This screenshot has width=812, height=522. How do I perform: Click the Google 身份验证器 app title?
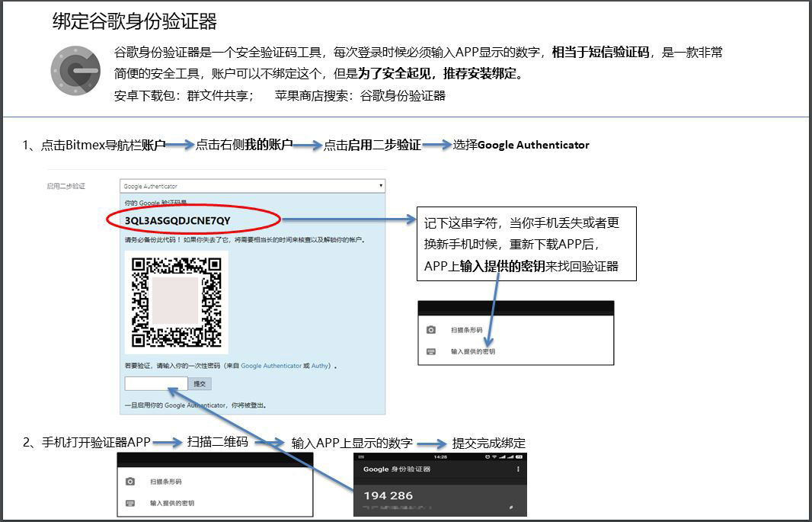coord(397,469)
